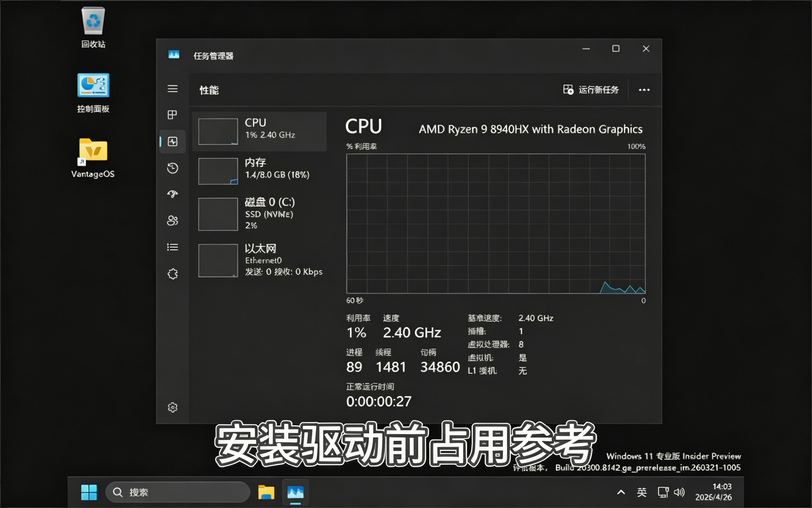Select the CPU performance entry

(x=259, y=131)
